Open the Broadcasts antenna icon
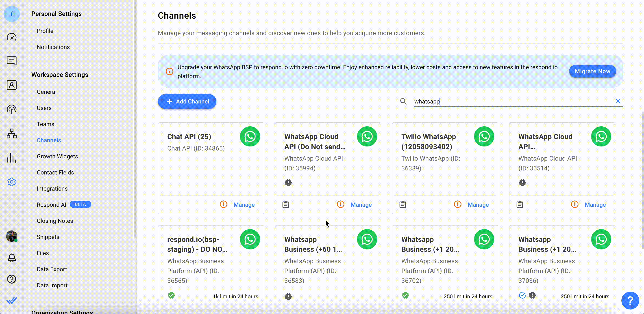The image size is (644, 314). pos(11,109)
